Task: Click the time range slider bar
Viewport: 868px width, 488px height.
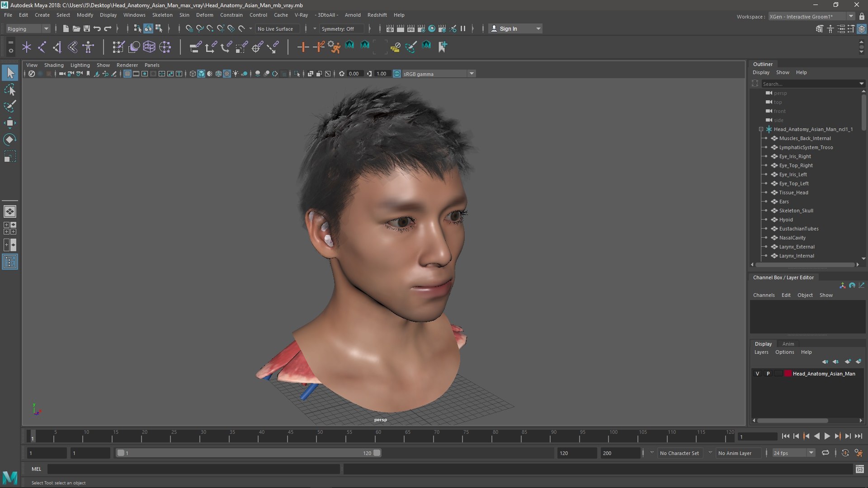Action: point(248,453)
